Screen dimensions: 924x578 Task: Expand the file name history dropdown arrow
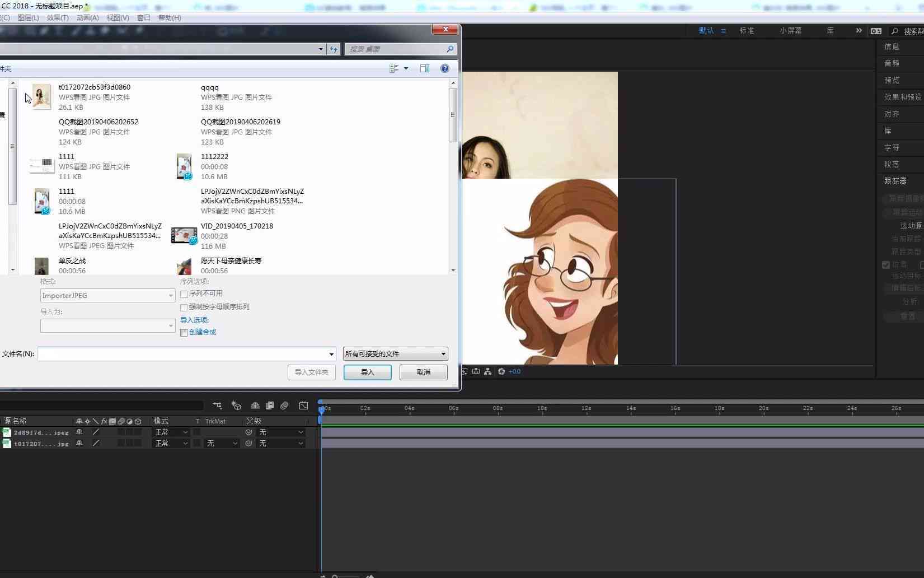[331, 354]
